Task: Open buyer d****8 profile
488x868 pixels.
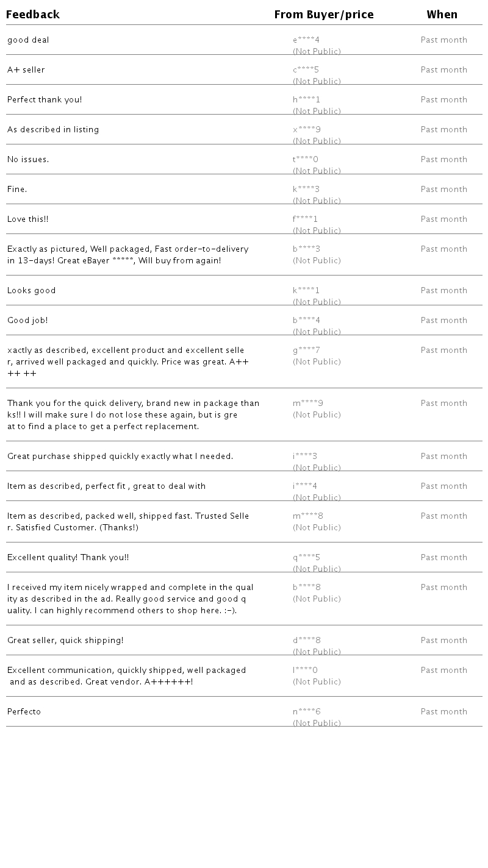Action: click(307, 641)
